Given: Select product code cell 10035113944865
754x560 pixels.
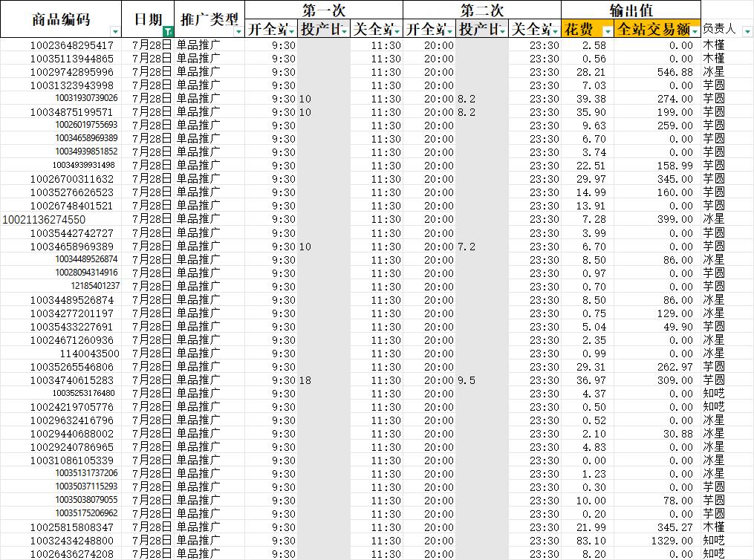Looking at the screenshot, I should pos(61,59).
